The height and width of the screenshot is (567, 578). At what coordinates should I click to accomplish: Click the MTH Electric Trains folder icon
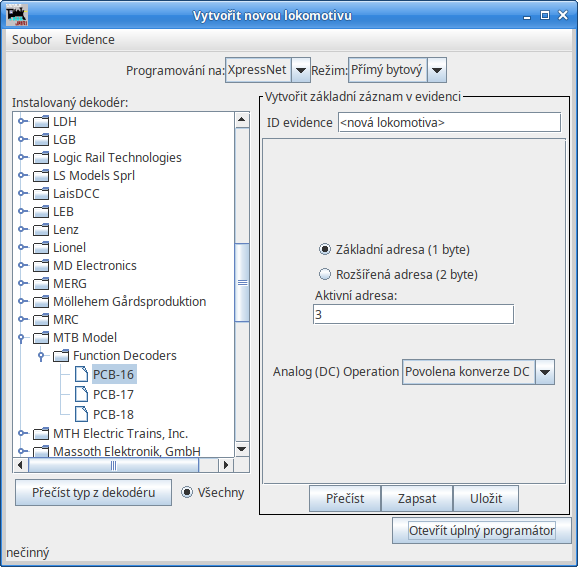point(41,434)
